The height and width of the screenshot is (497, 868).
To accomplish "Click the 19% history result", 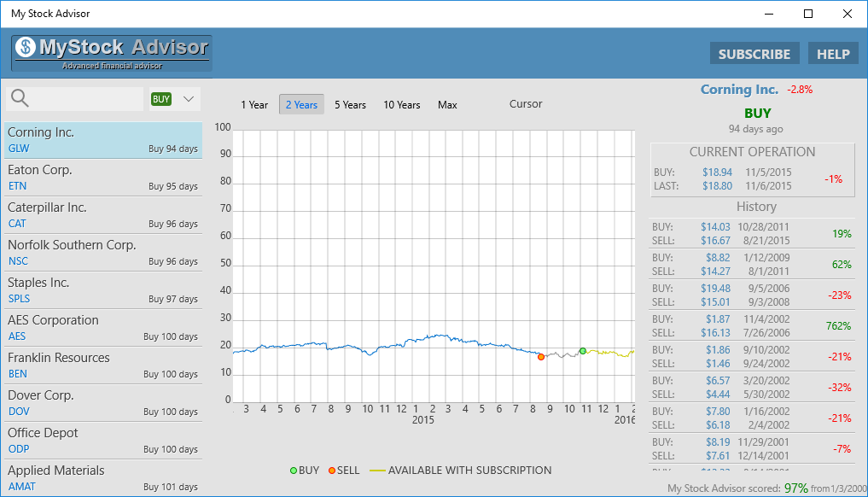I will click(842, 234).
